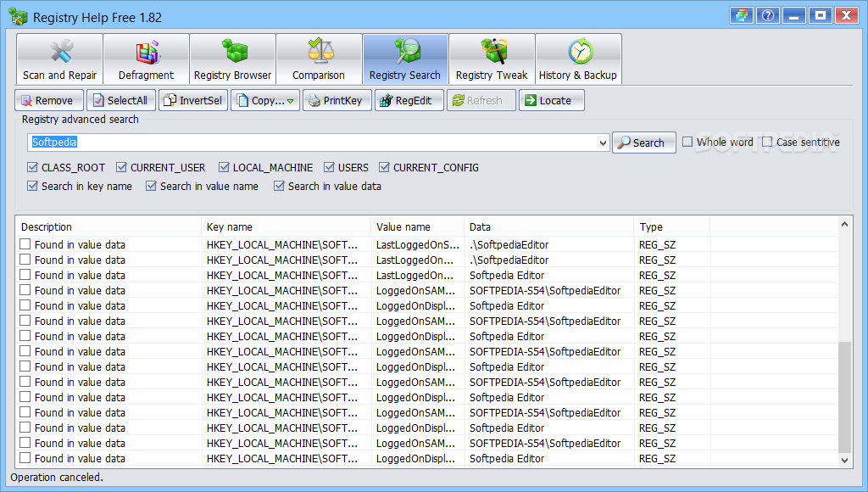Click the vertical scrollbar thumb of results

point(845,397)
